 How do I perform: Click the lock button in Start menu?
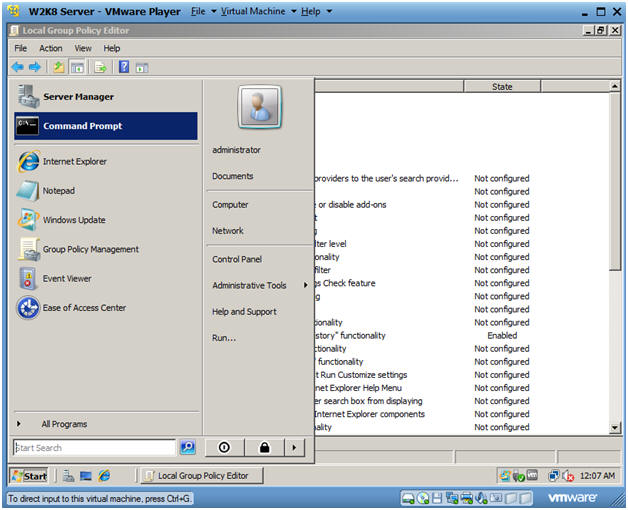point(264,447)
